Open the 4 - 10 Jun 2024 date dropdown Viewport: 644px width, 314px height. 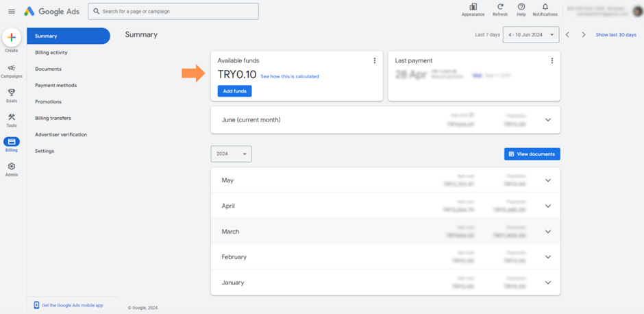[531, 35]
